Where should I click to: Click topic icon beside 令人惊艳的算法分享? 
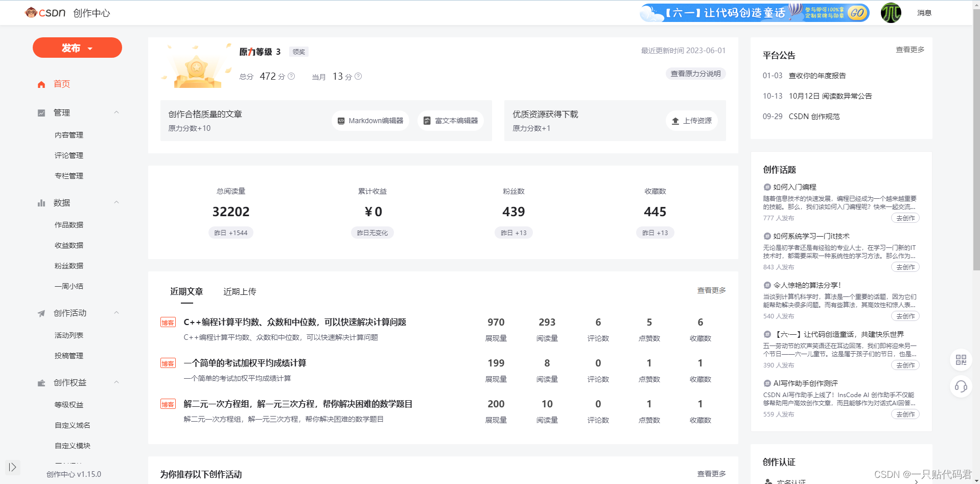(x=767, y=285)
